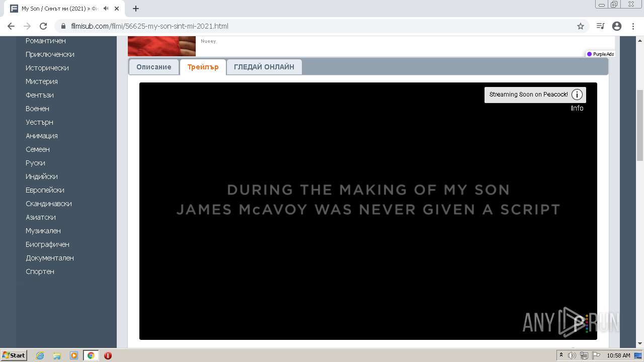Open media player from taskbar
Screen dimensions: 644x362
pyautogui.click(x=74, y=355)
